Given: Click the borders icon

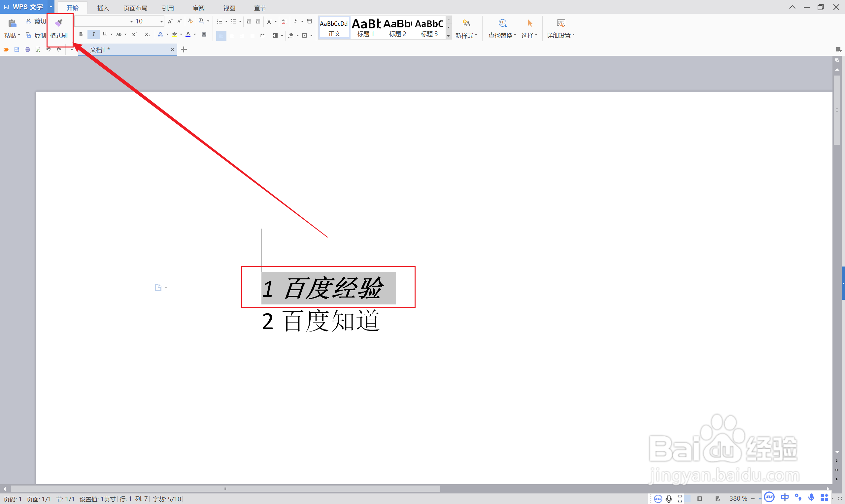Looking at the screenshot, I should tap(305, 35).
